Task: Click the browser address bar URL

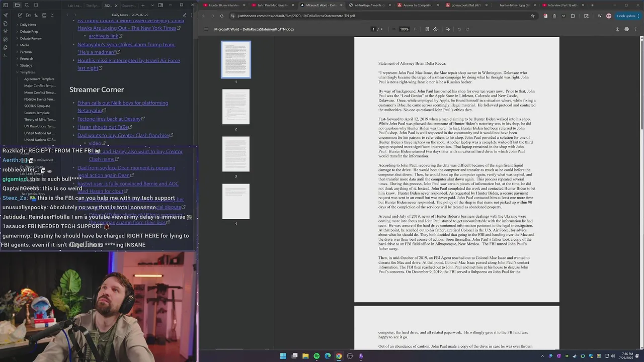Action: pyautogui.click(x=296, y=16)
